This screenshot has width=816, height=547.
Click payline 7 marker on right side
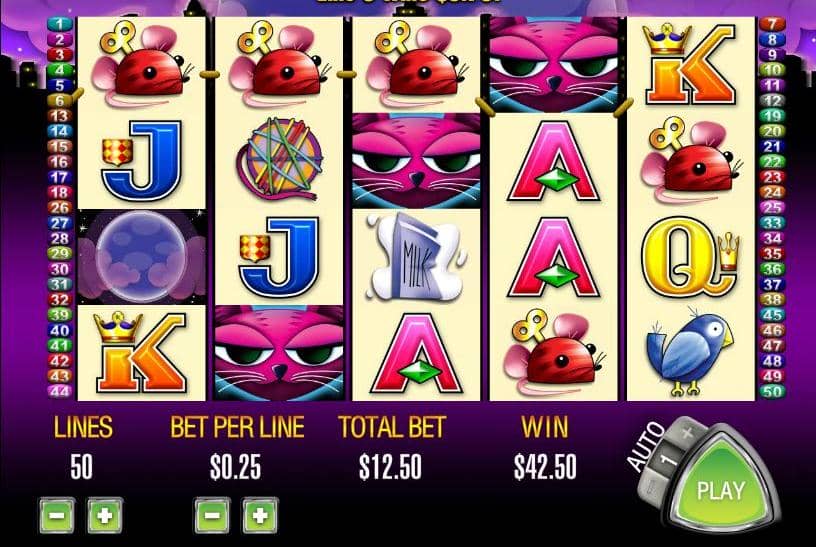pyautogui.click(x=772, y=24)
